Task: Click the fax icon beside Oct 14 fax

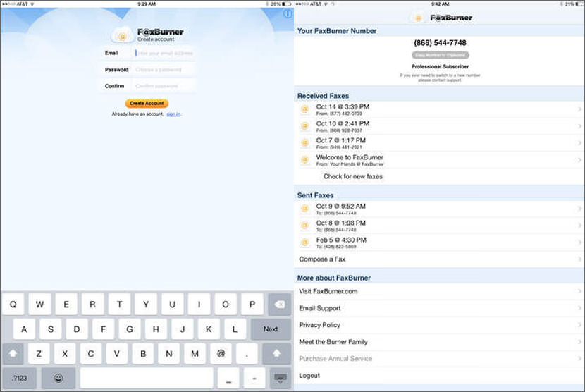Action: pos(304,109)
